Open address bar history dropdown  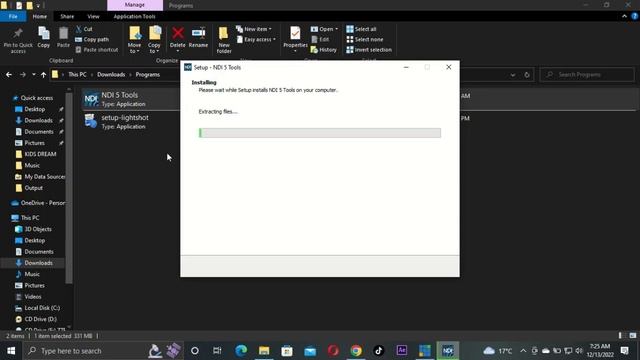pyautogui.click(x=513, y=75)
